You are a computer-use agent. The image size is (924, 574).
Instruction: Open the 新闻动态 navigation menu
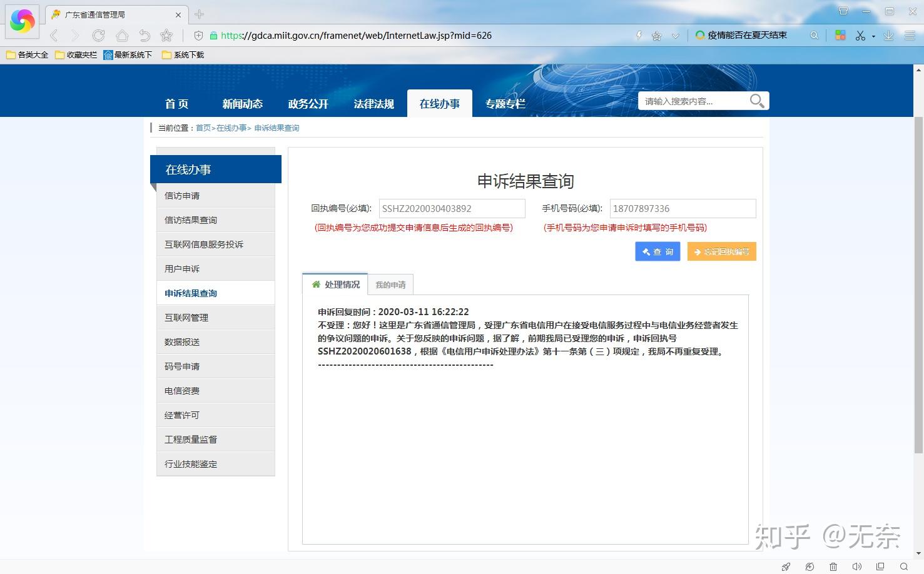[x=243, y=104]
